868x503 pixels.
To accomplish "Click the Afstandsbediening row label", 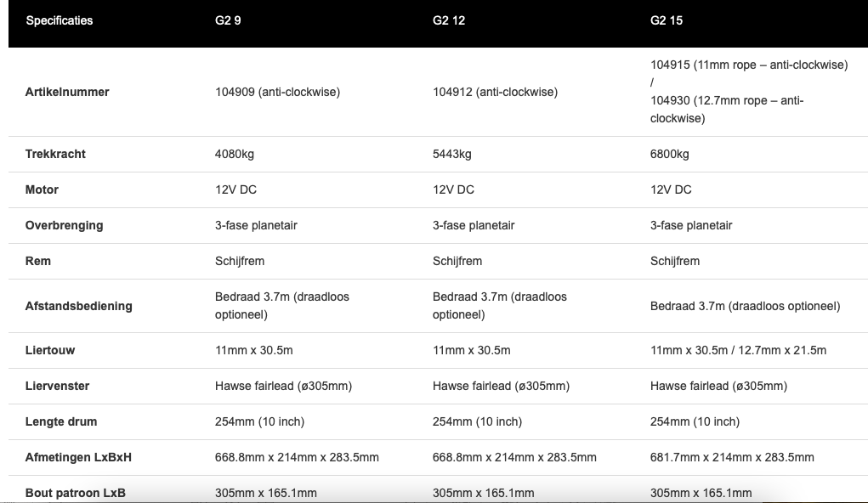I will (x=78, y=306).
